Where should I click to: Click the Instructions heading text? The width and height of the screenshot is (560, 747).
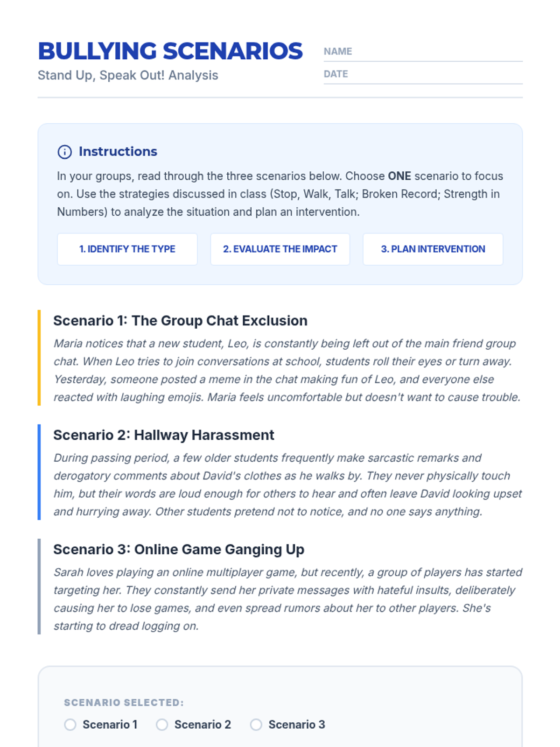coord(118,152)
